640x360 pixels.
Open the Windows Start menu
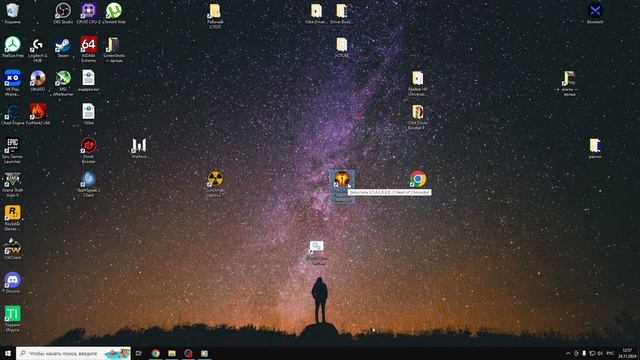pyautogui.click(x=8, y=353)
